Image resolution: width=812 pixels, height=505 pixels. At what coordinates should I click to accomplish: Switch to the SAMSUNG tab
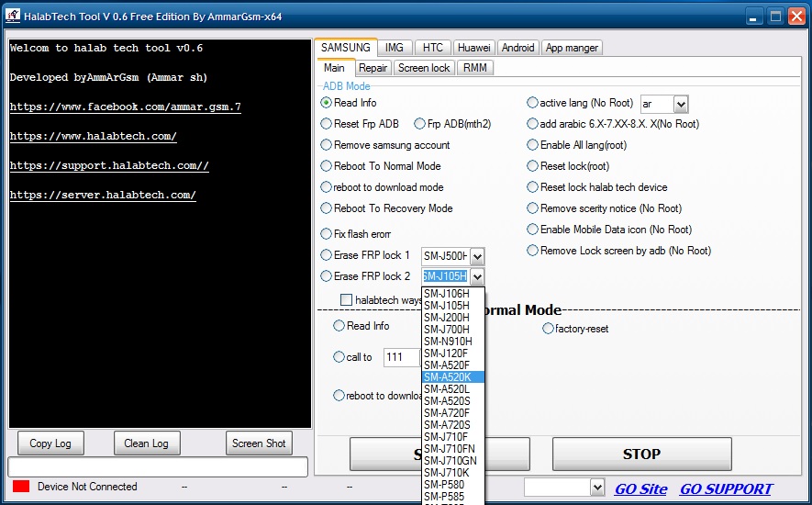point(345,47)
